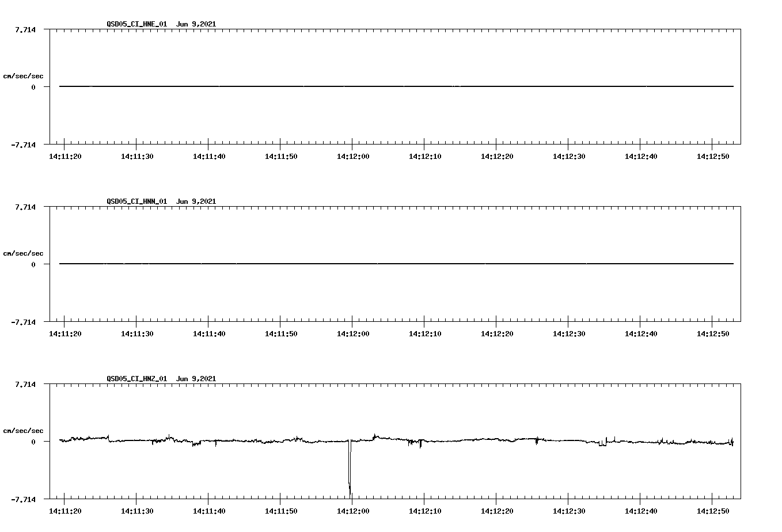Click the 14:12:50 time label on HNE plot

click(713, 157)
